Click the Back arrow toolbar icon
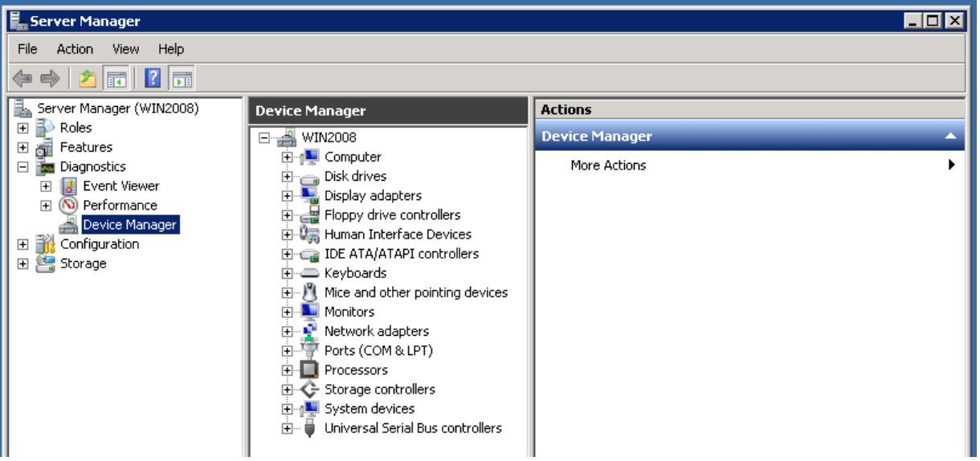Viewport: 980px width, 461px height. point(22,79)
